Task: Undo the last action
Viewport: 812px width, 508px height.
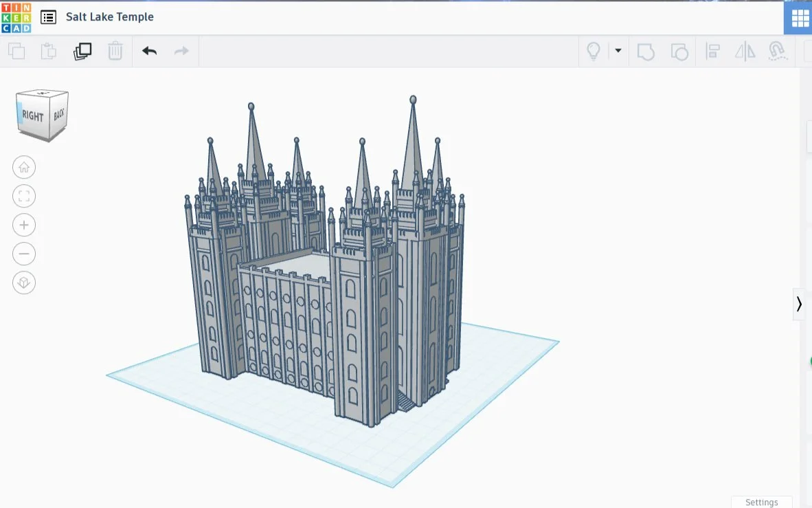Action: point(149,51)
